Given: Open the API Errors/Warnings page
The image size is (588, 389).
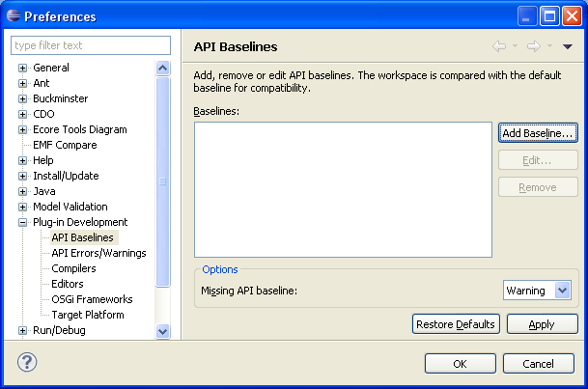Looking at the screenshot, I should [x=98, y=253].
